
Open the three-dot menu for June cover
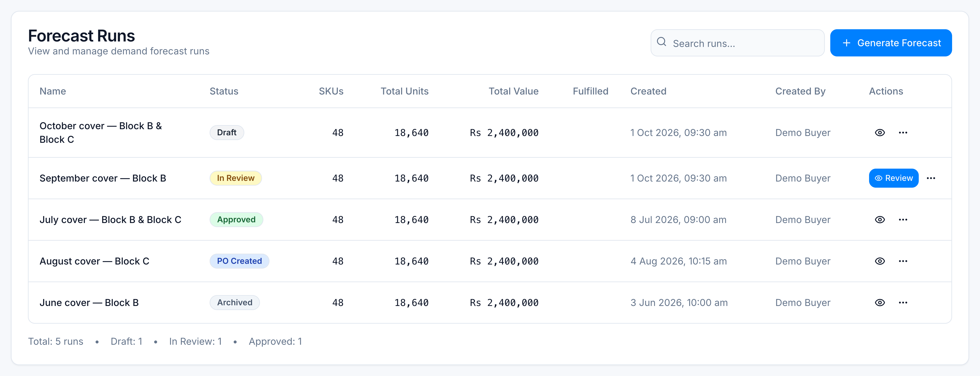point(903,303)
